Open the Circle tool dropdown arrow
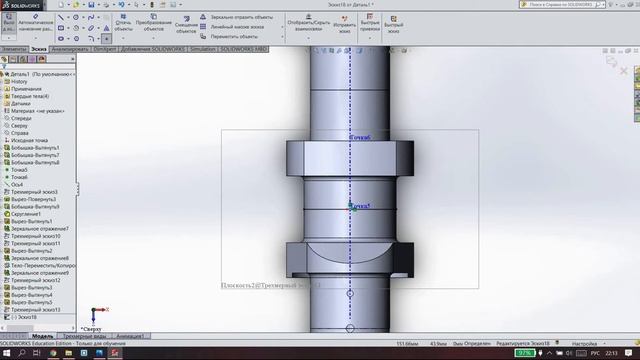 tap(83, 18)
